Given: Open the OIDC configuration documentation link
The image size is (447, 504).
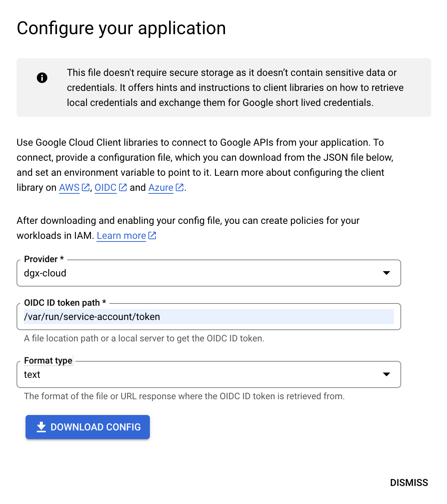Looking at the screenshot, I should 106,187.
